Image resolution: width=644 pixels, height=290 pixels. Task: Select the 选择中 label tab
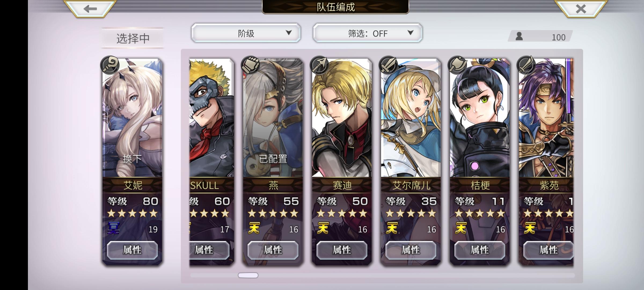133,38
